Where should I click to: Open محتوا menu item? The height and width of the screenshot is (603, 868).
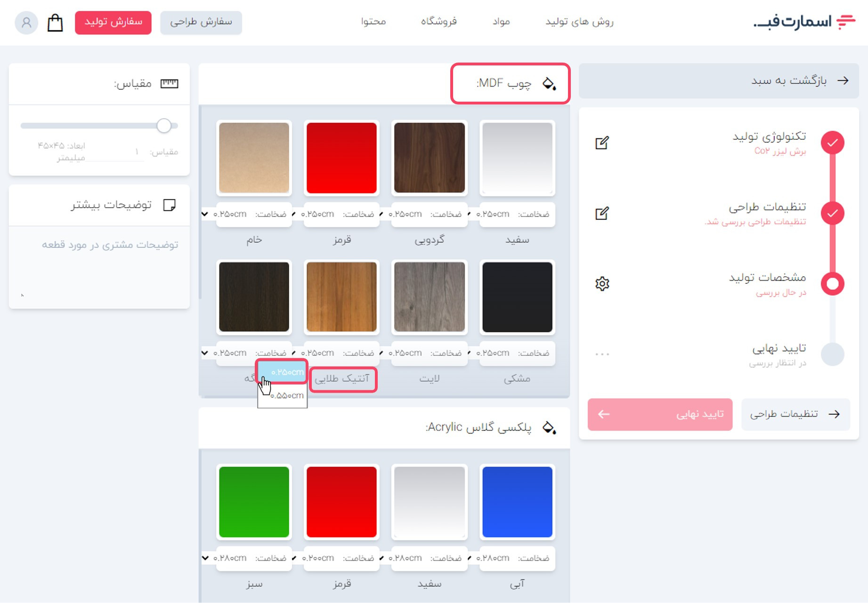click(373, 22)
